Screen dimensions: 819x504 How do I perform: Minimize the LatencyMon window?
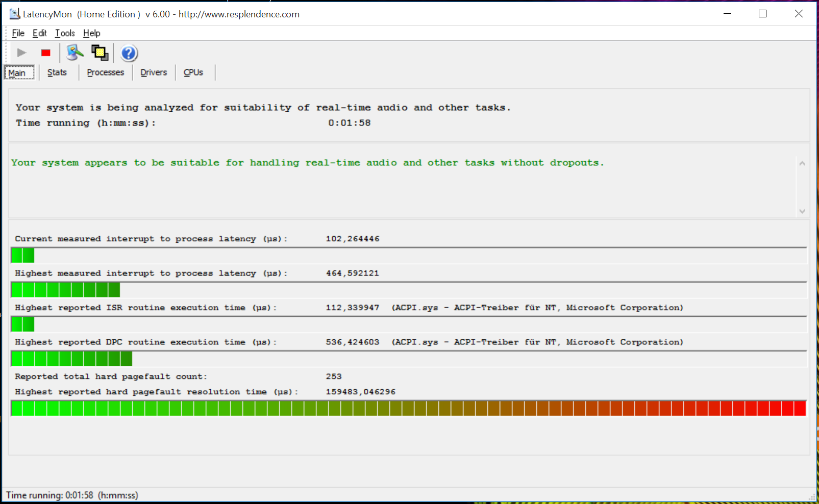(x=728, y=14)
